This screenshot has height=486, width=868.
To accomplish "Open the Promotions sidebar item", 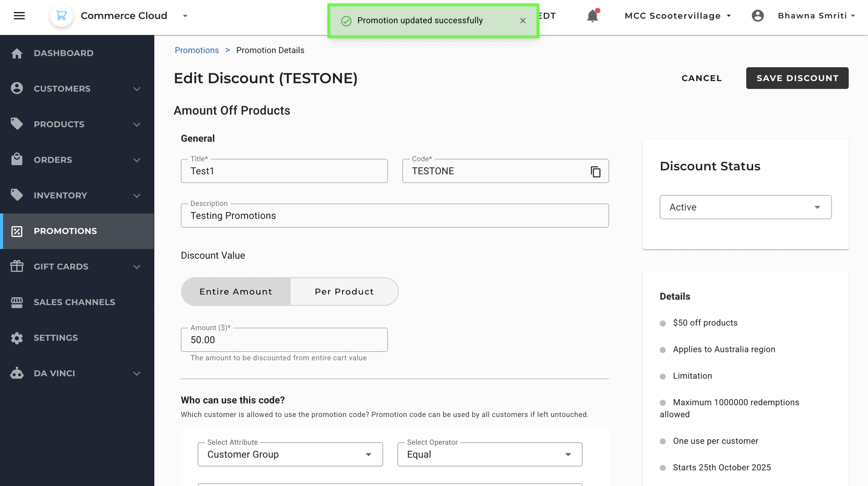I will 65,231.
